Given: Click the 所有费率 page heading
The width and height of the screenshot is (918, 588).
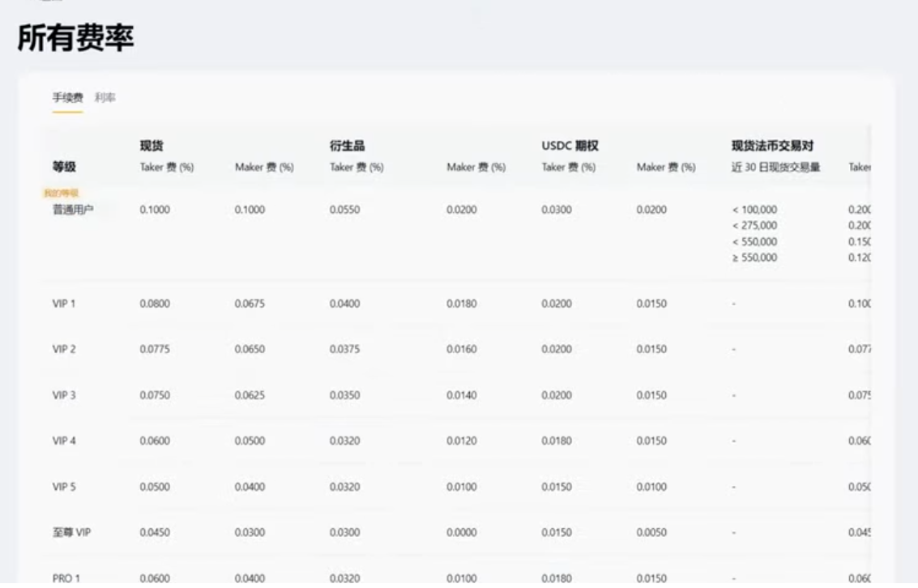Looking at the screenshot, I should [75, 38].
